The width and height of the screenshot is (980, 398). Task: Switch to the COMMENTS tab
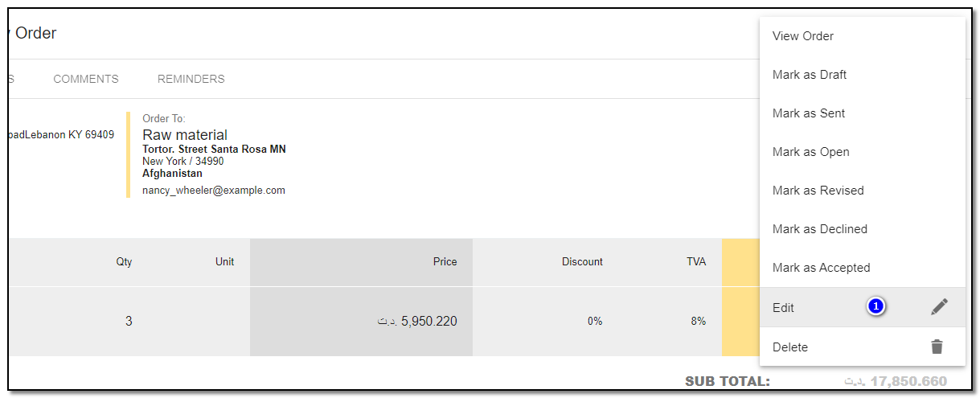[x=86, y=79]
